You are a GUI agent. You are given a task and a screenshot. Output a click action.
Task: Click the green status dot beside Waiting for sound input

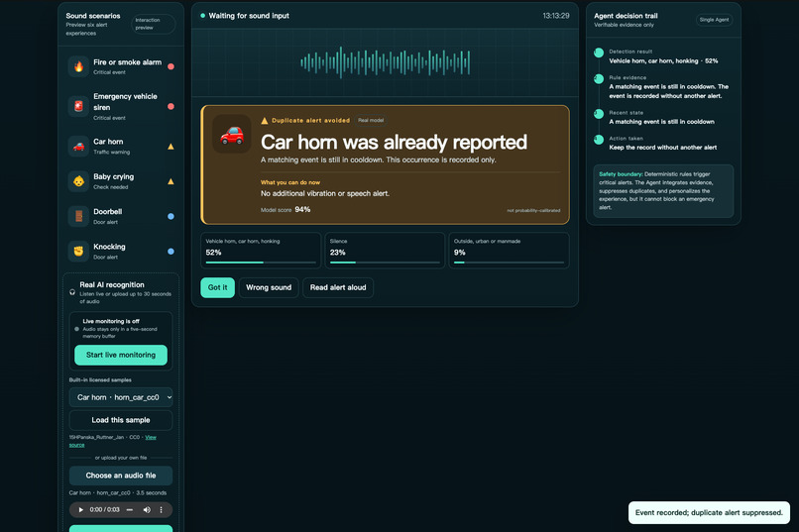tap(203, 16)
